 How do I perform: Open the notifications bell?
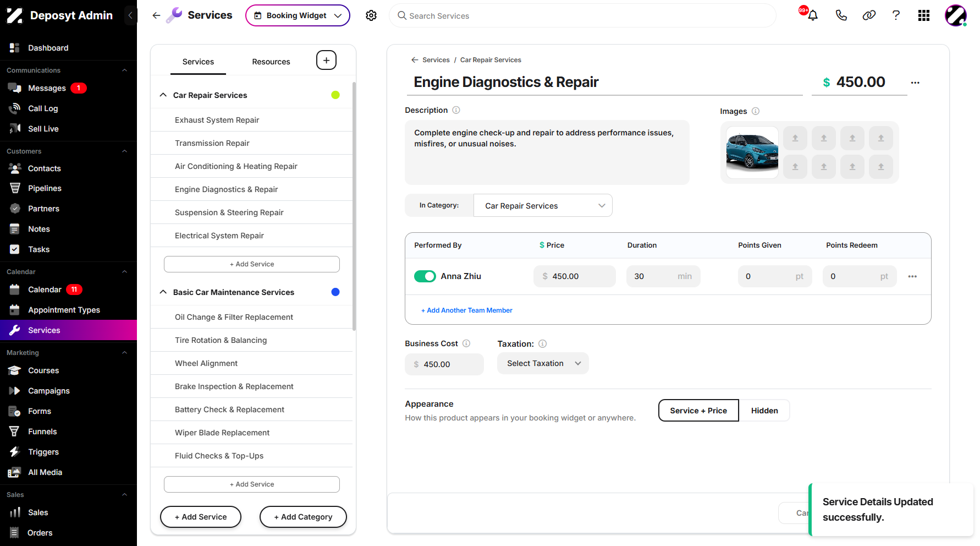[x=812, y=15]
